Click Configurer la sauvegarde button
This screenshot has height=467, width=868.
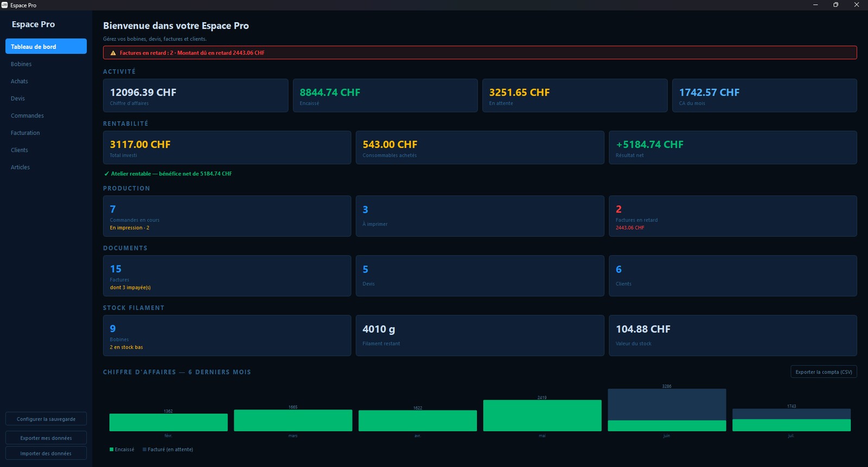click(x=46, y=419)
